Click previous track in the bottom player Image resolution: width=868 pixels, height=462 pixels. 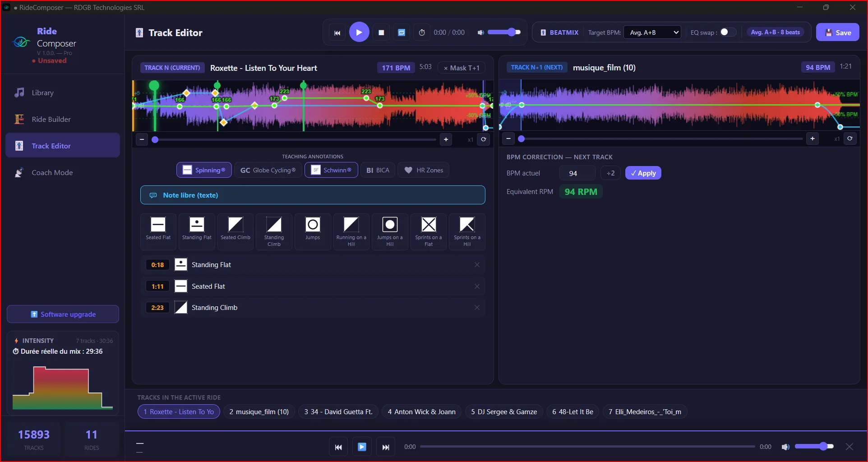pos(338,447)
